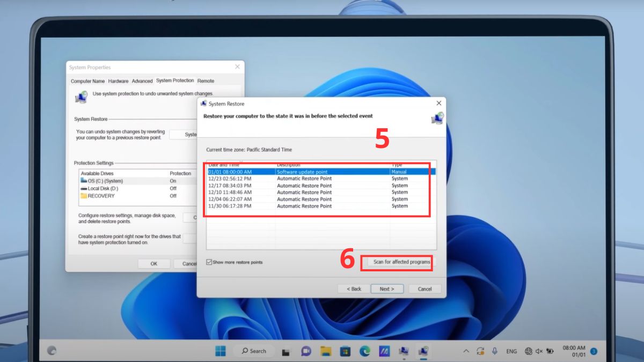Click the network globe icon in system tray
This screenshot has height=362, width=644.
[529, 351]
